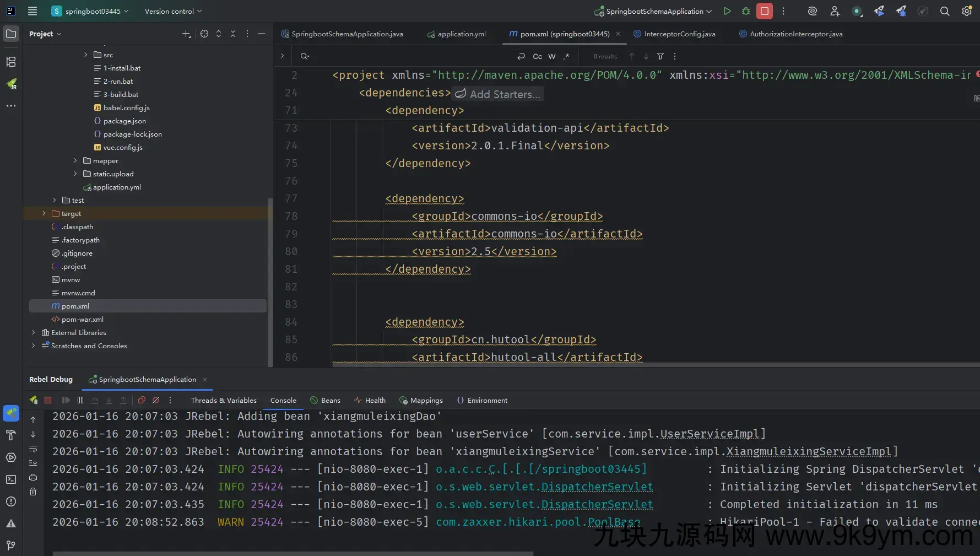
Task: Toggle whole words W option
Action: [x=552, y=56]
